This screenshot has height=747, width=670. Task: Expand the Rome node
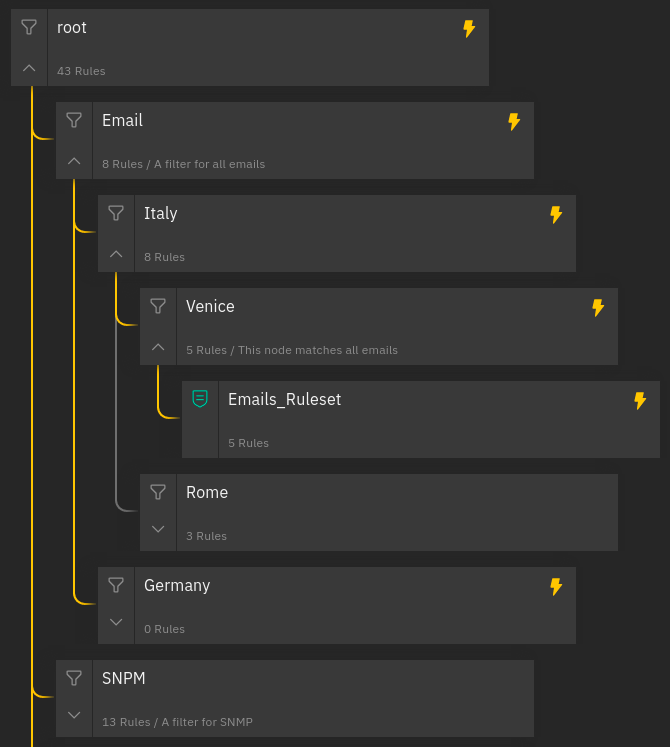tap(158, 529)
